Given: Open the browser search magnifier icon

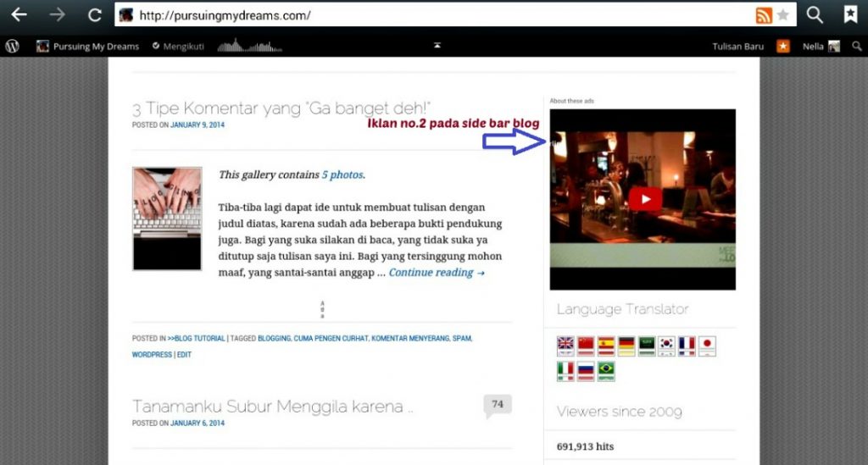Looking at the screenshot, I should [815, 14].
